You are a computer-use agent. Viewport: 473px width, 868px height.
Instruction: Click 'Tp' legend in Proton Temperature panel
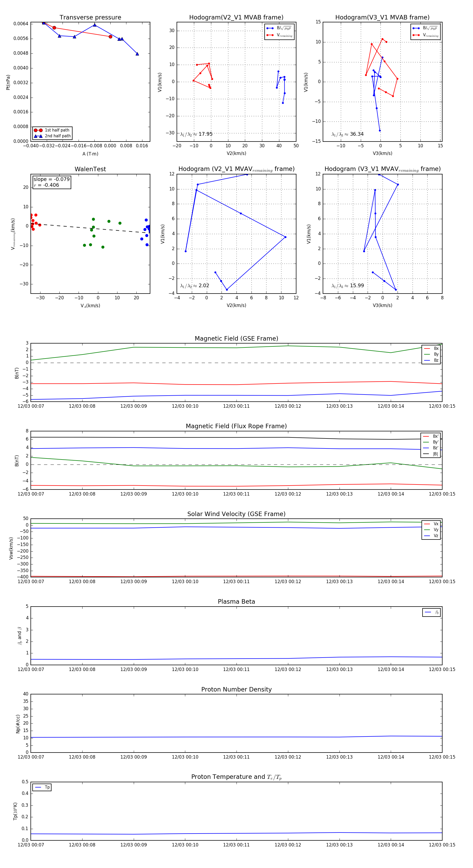tap(42, 788)
